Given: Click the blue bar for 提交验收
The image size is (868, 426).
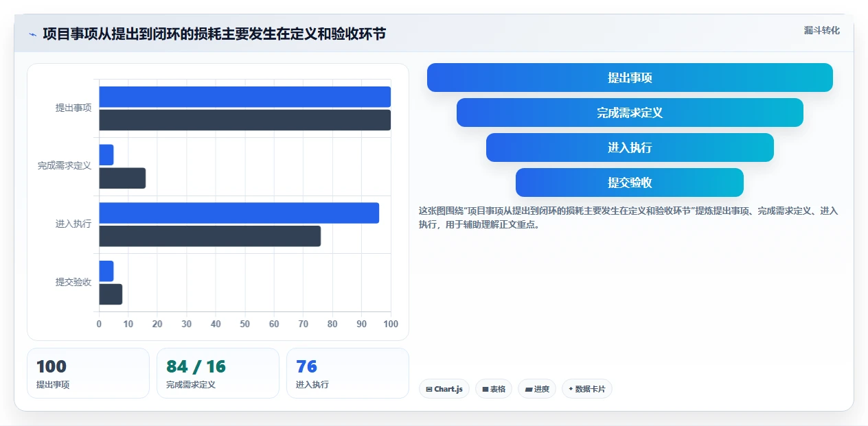Looking at the screenshot, I should tap(106, 271).
